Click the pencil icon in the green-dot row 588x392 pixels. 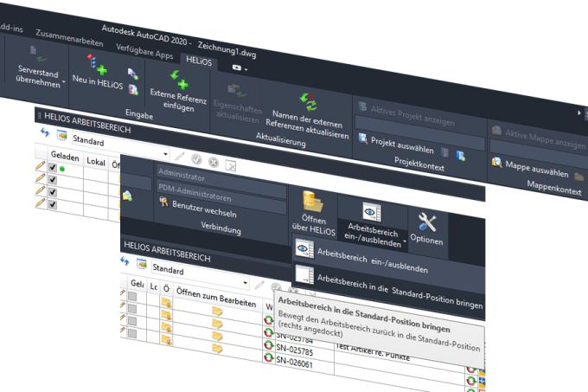[40, 165]
